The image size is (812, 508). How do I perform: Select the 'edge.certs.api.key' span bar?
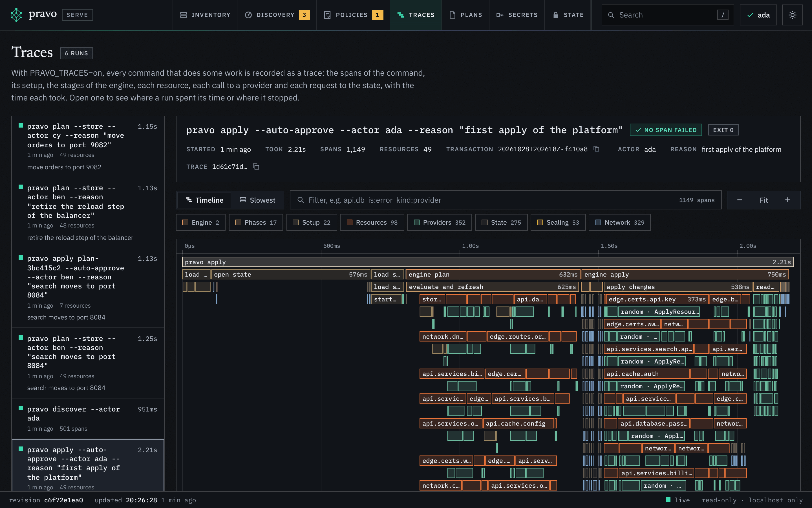tap(657, 299)
